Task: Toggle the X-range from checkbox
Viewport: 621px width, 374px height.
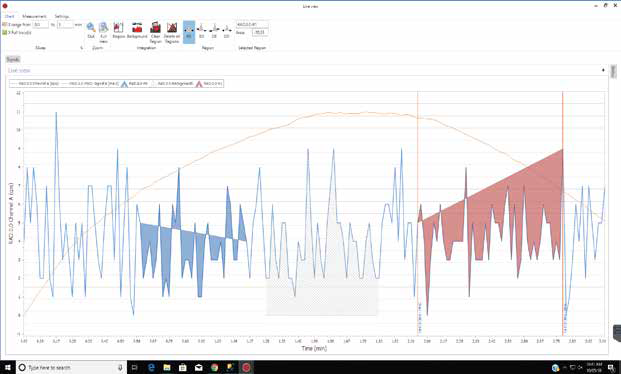Action: [5, 25]
